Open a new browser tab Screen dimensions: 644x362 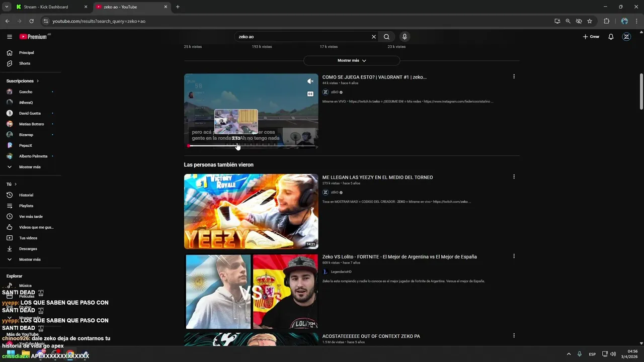[178, 7]
